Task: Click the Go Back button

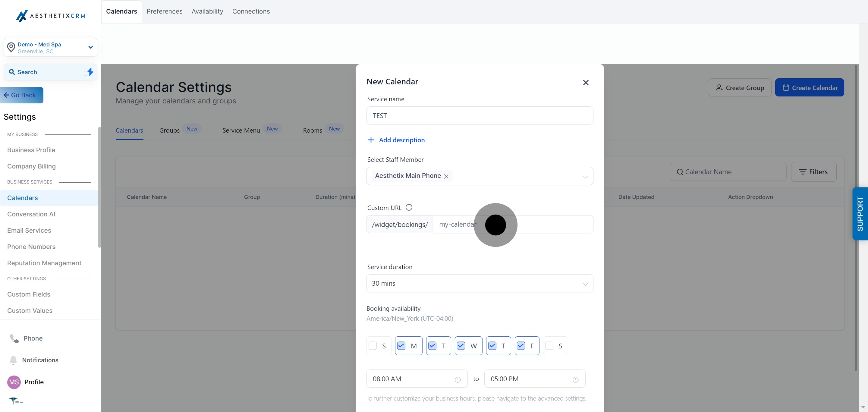Action: [22, 95]
